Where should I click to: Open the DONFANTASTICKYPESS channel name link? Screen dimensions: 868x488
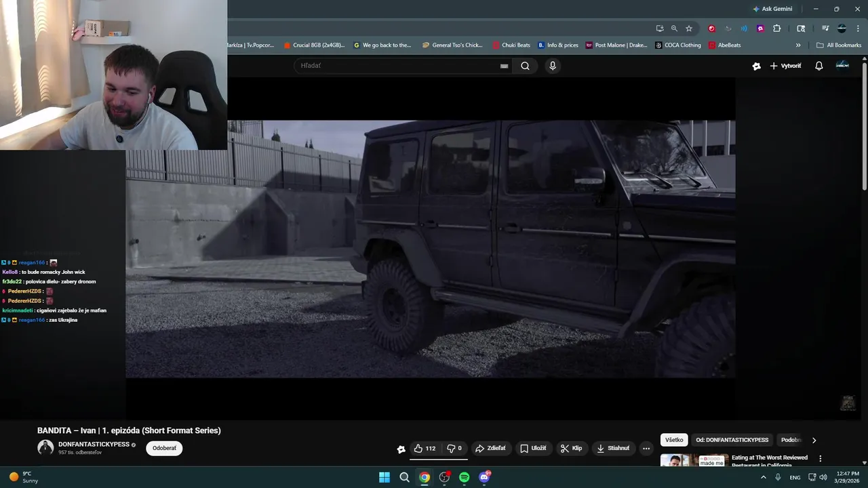click(x=94, y=445)
